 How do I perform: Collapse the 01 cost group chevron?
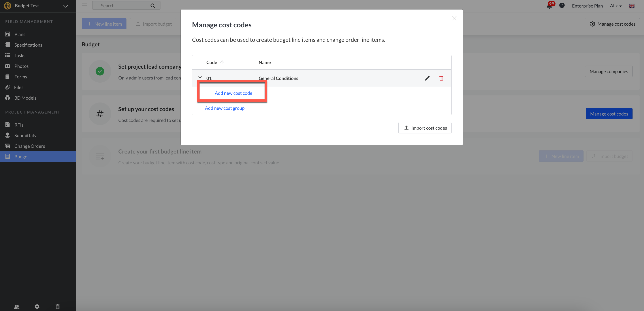[x=200, y=78]
